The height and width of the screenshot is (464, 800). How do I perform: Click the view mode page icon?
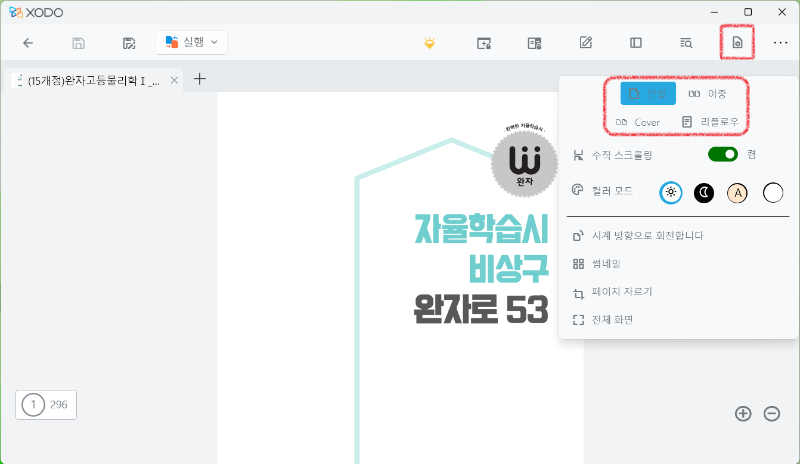point(737,42)
